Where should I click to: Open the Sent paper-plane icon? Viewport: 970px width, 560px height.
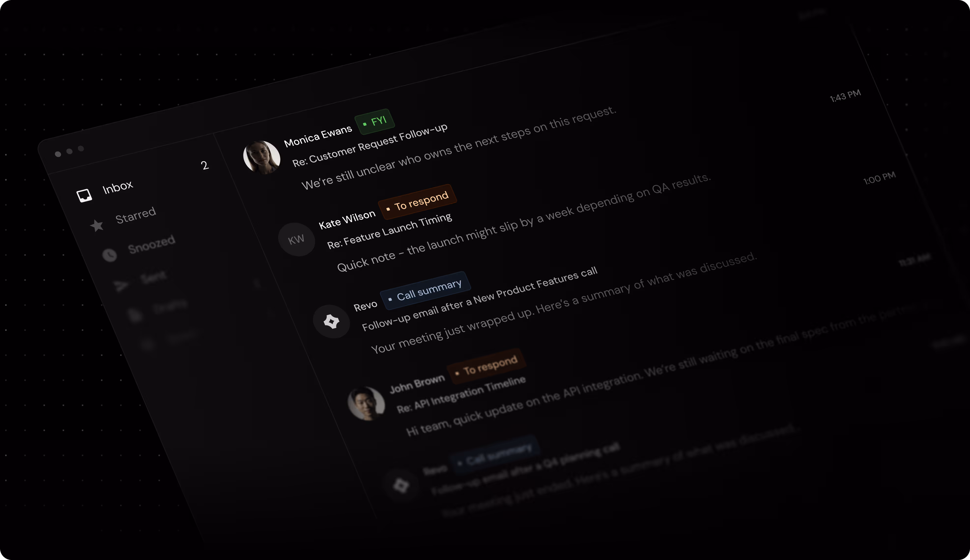pos(121,285)
